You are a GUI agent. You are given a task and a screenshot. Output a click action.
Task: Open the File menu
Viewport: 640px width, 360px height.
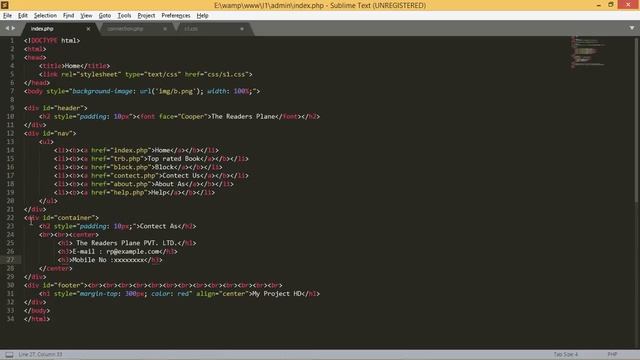(7, 16)
